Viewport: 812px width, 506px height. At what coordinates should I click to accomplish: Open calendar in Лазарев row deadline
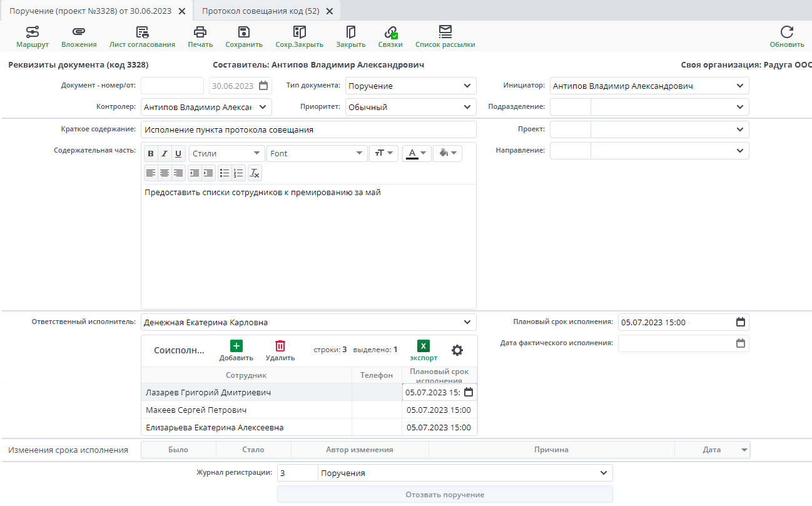pyautogui.click(x=469, y=392)
